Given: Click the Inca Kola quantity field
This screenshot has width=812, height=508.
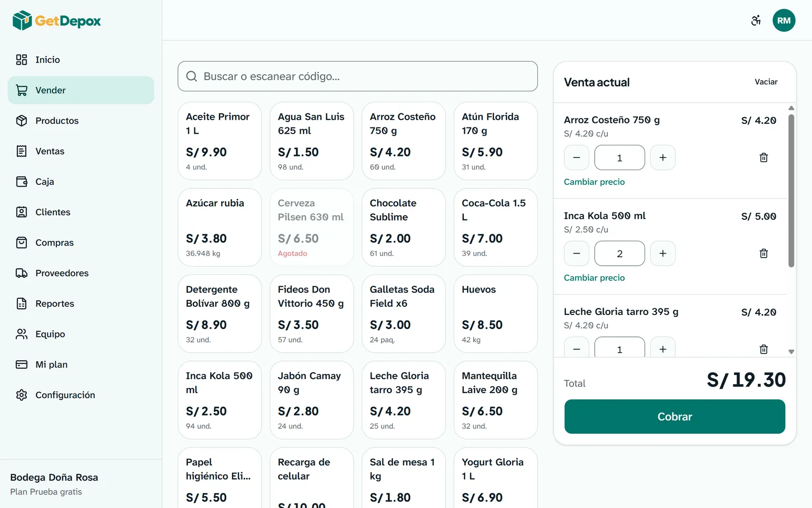Looking at the screenshot, I should point(620,253).
